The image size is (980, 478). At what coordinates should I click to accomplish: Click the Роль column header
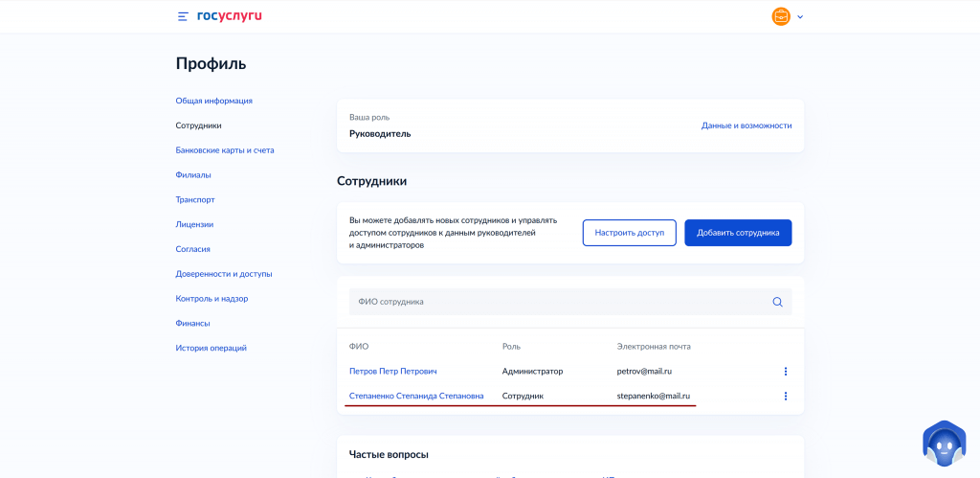coord(511,347)
